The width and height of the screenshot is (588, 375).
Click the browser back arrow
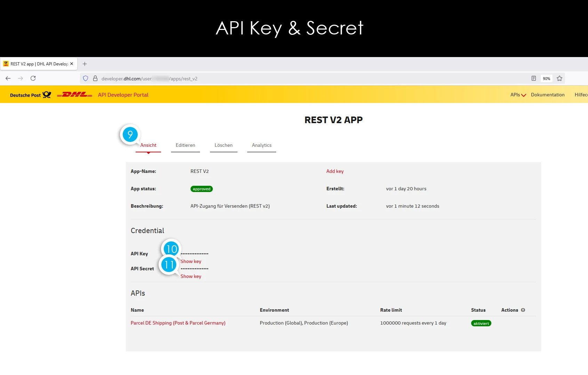pyautogui.click(x=8, y=78)
